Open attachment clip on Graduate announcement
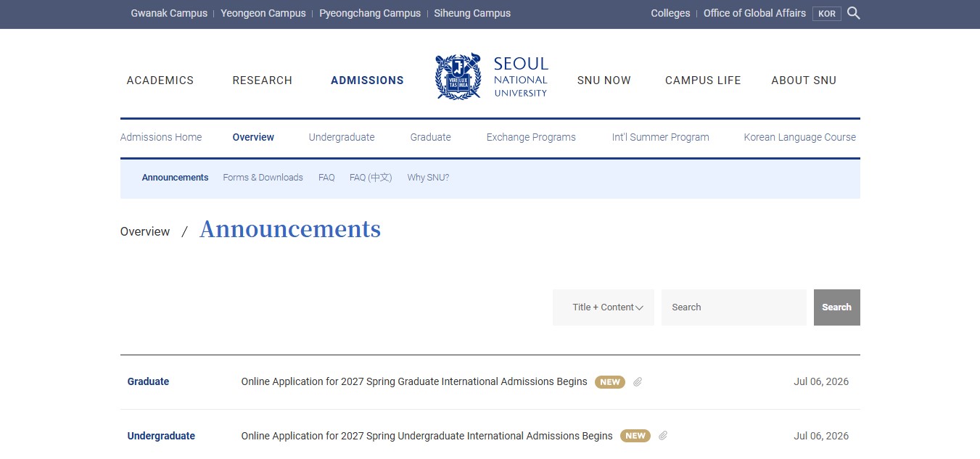The height and width of the screenshot is (459, 980). point(638,382)
